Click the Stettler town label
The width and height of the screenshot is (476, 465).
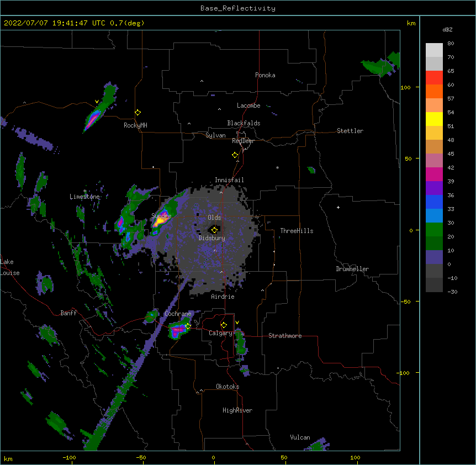pyautogui.click(x=350, y=131)
